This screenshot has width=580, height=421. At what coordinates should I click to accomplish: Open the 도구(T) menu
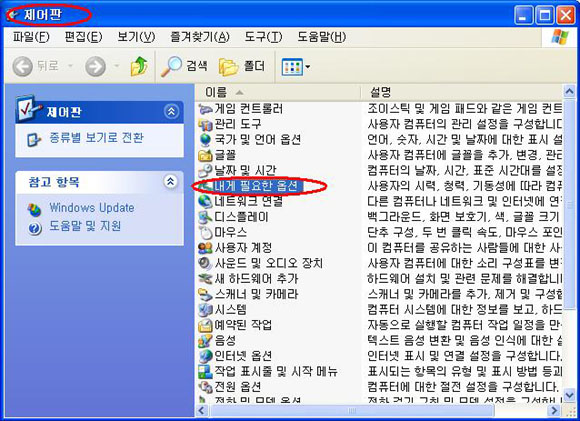(x=263, y=37)
